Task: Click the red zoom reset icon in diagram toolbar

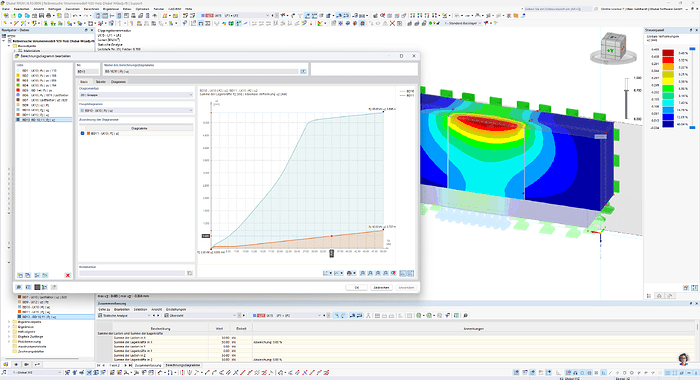Action: point(393,273)
